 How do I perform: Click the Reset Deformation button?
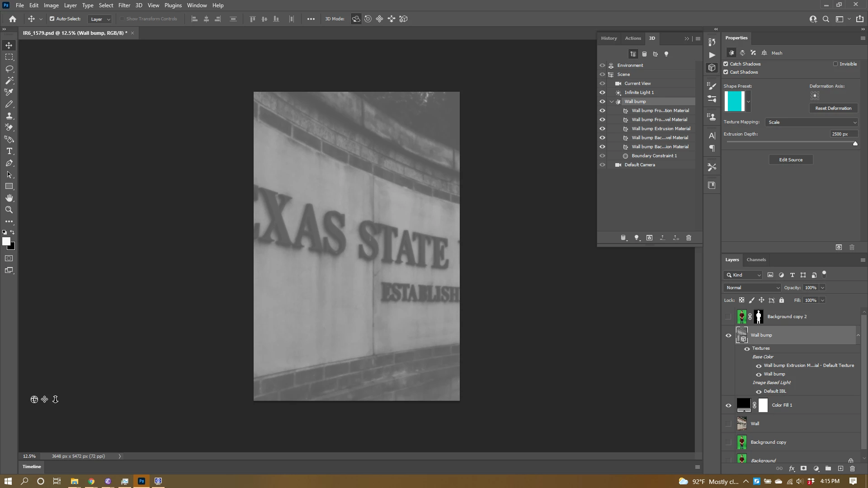coord(833,108)
